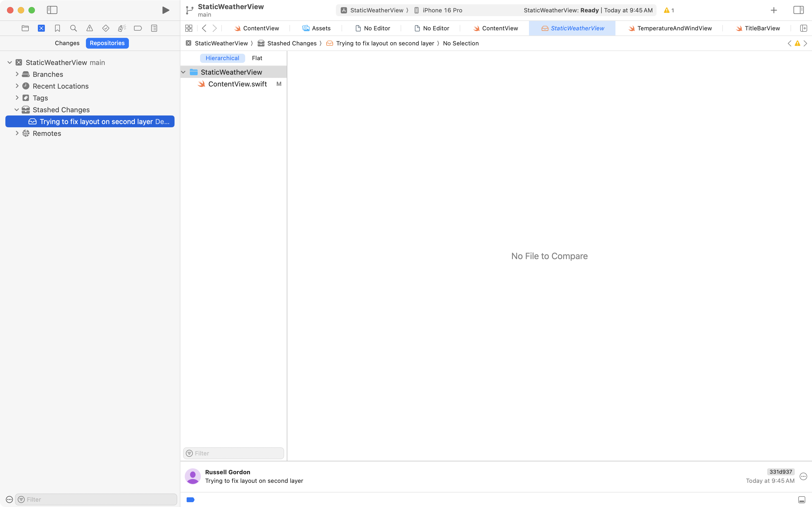Click the blue tag indicator in bottom bar
812x507 pixels.
tap(190, 500)
